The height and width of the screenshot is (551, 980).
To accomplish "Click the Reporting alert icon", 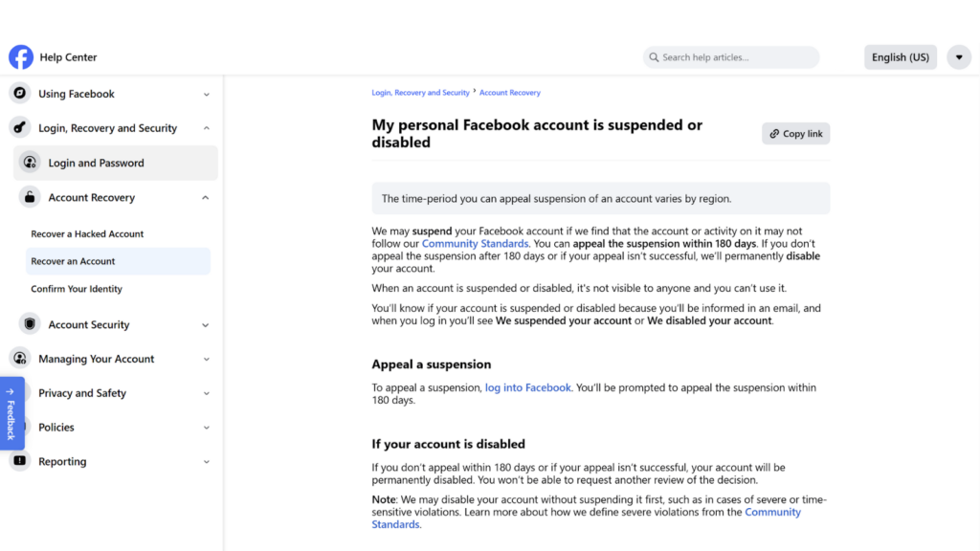I will pos(19,461).
